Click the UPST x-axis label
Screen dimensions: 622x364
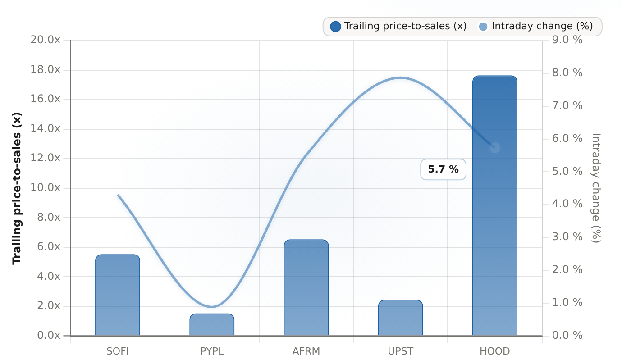(400, 351)
